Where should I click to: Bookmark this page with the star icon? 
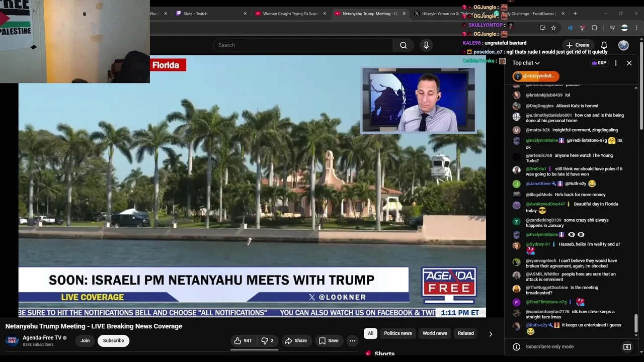[553, 28]
